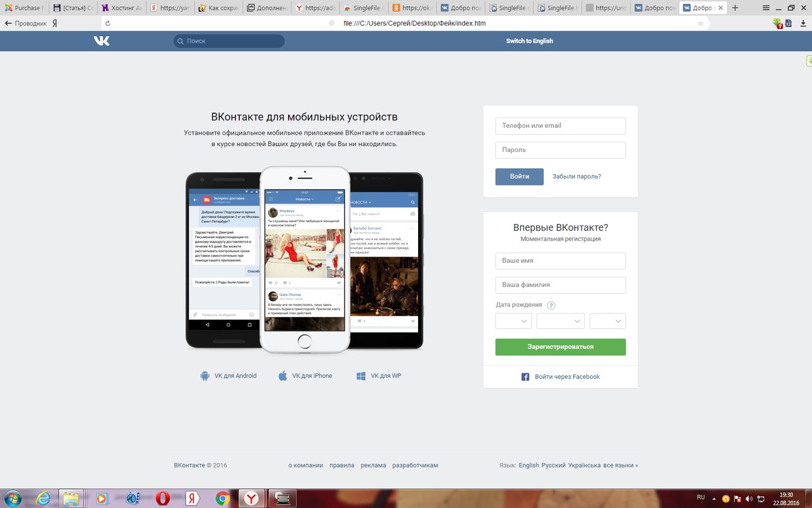Click the browser page reload icon
Screen dimensions: 812x508
point(108,23)
